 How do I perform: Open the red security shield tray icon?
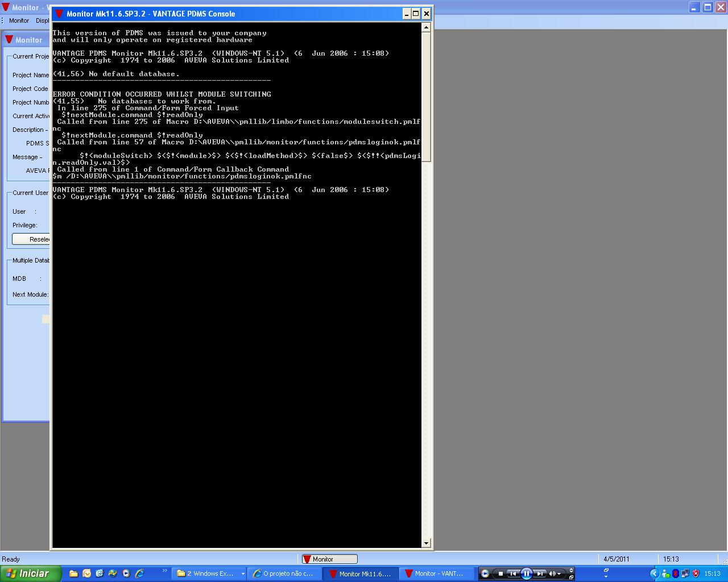coord(696,573)
